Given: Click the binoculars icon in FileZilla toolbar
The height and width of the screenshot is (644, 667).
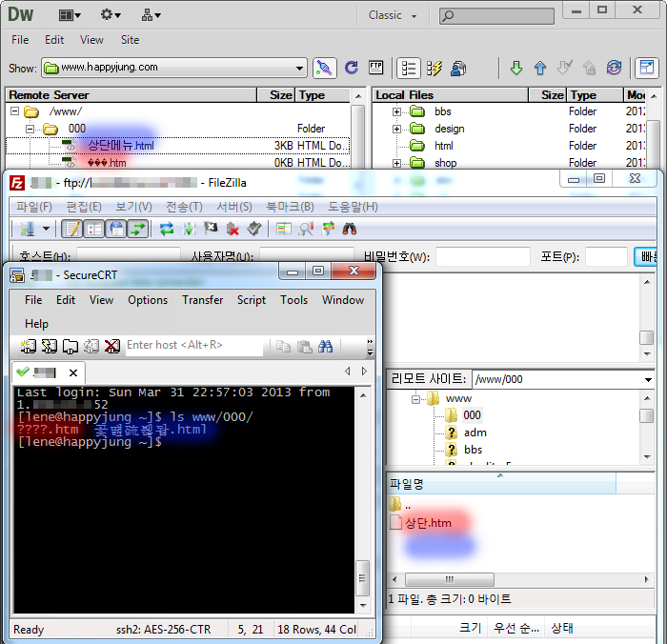Looking at the screenshot, I should pyautogui.click(x=350, y=229).
